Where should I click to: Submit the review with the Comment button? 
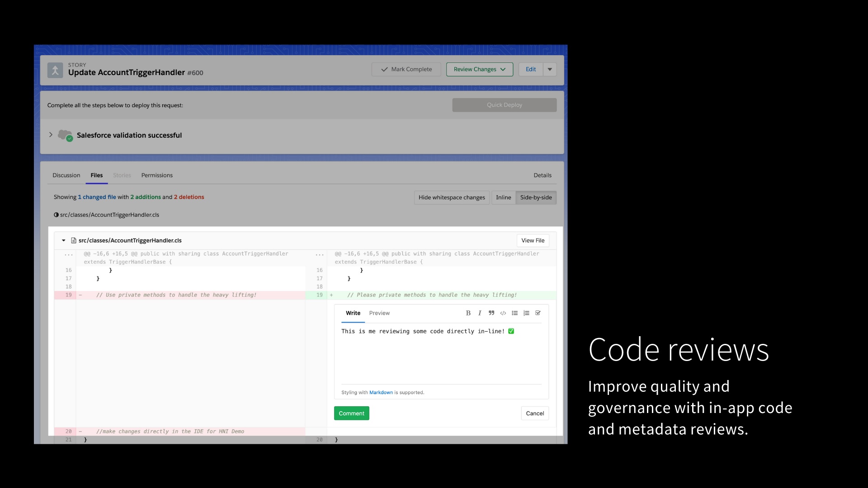[351, 413]
